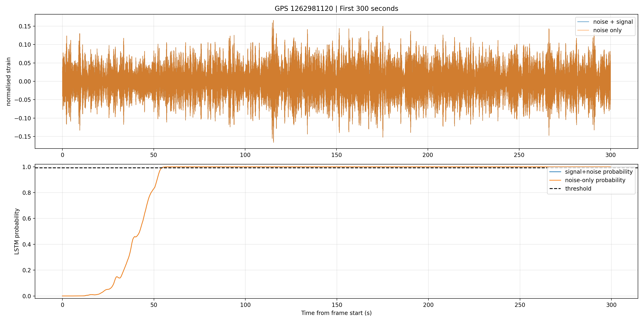This screenshot has width=644, height=322.
Task: Click the 150 tick on the top x-axis
Action: pyautogui.click(x=336, y=155)
